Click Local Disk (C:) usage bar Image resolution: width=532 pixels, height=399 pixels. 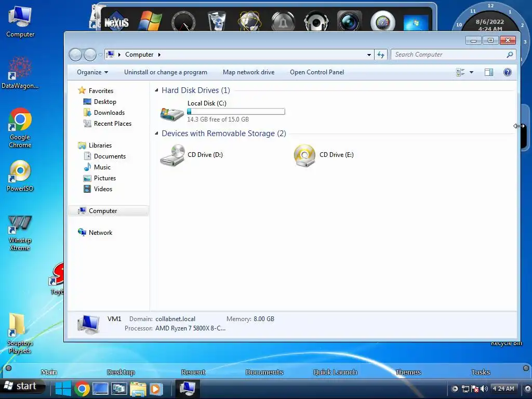[x=236, y=111]
